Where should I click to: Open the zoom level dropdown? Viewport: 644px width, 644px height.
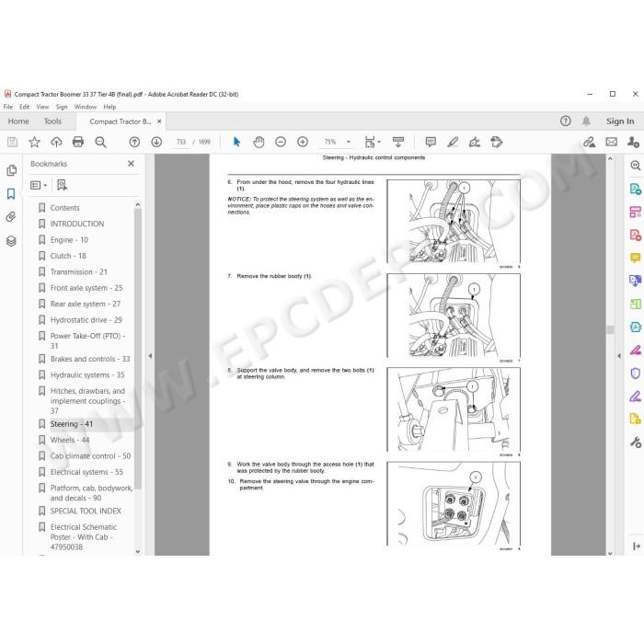click(x=349, y=142)
